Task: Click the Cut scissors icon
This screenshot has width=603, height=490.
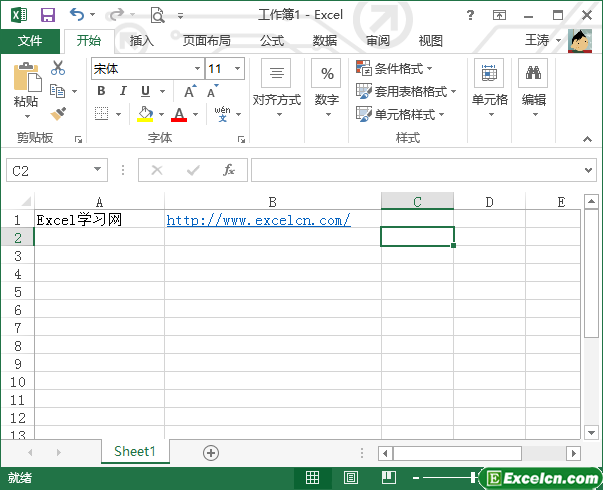Action: click(58, 68)
